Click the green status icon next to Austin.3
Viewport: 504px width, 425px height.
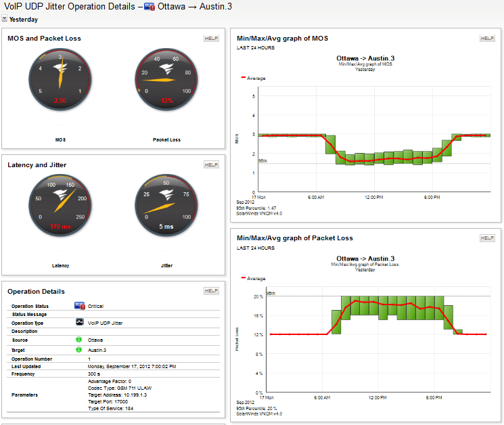click(x=78, y=349)
